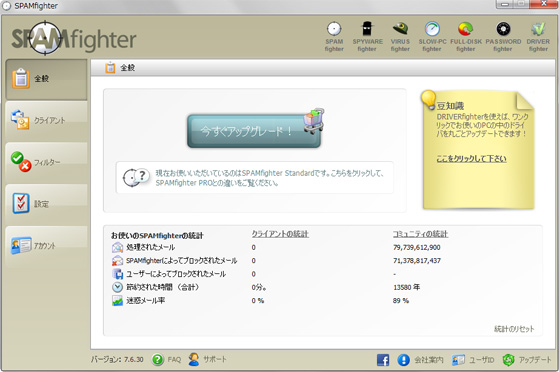Click the 処理されたメール label
The image size is (559, 372).
[x=150, y=247]
